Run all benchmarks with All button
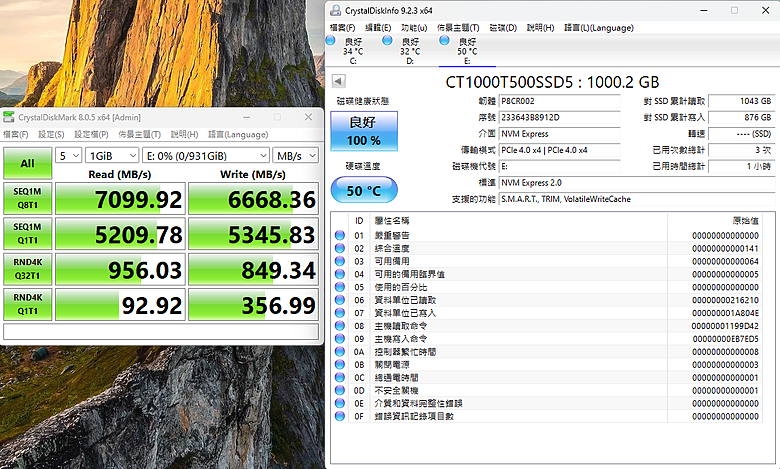The image size is (780, 469). 27,163
